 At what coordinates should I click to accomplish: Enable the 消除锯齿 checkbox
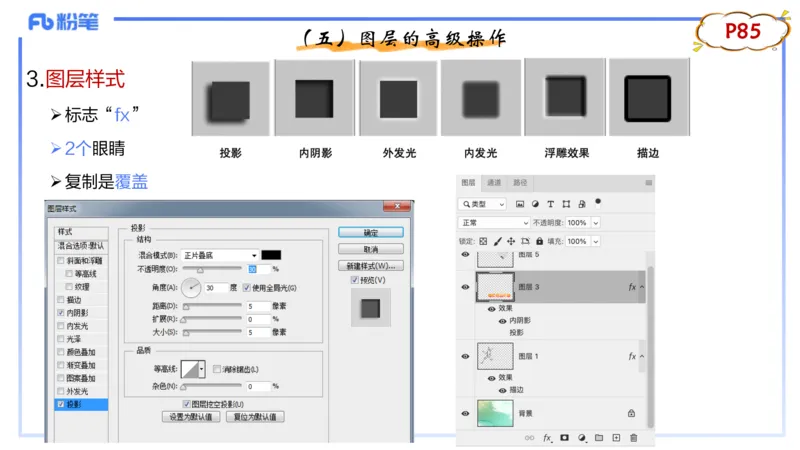(x=217, y=369)
